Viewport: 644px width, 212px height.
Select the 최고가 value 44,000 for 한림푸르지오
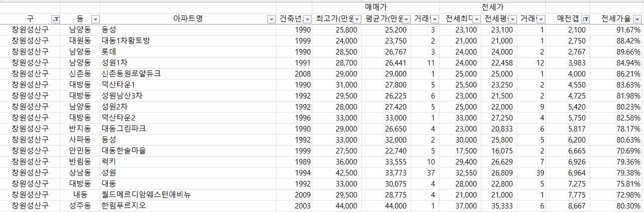coord(337,205)
